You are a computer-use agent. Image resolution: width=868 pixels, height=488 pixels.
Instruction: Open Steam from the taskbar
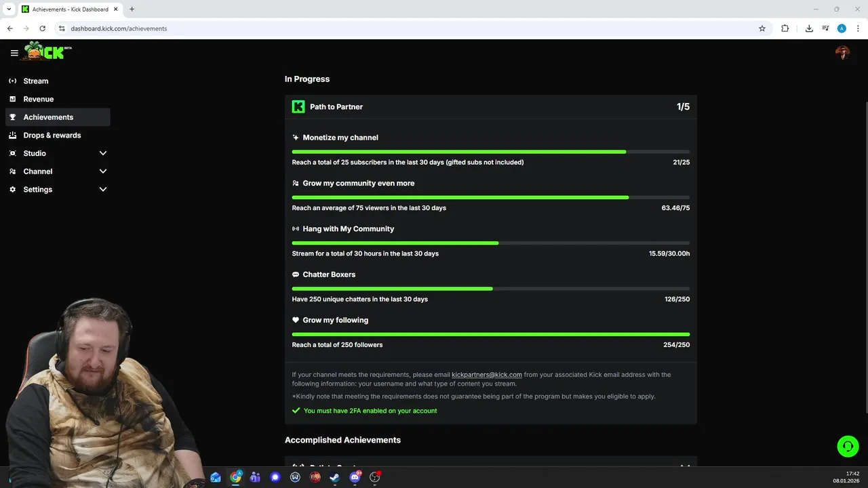click(x=334, y=477)
